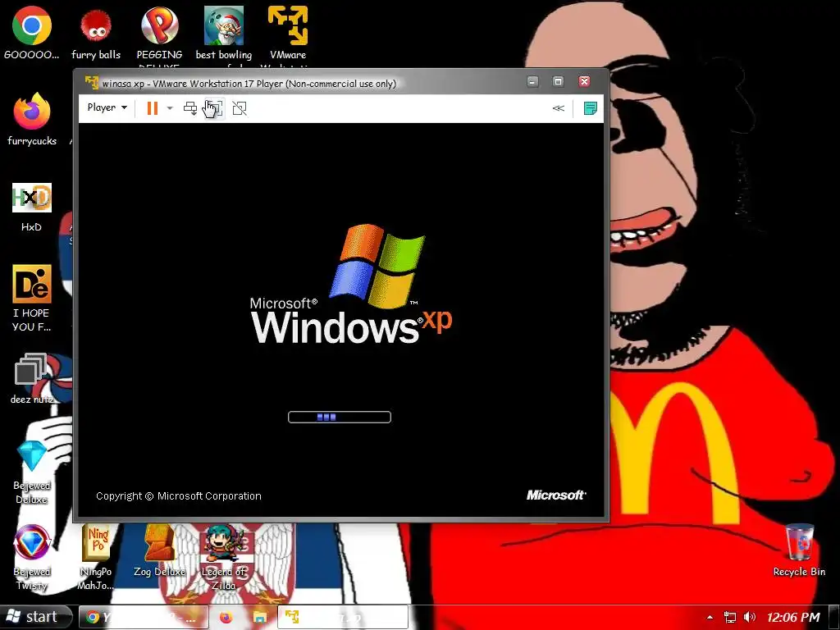The image size is (840, 630).
Task: Select the furry balls desktop icon
Action: 96,33
